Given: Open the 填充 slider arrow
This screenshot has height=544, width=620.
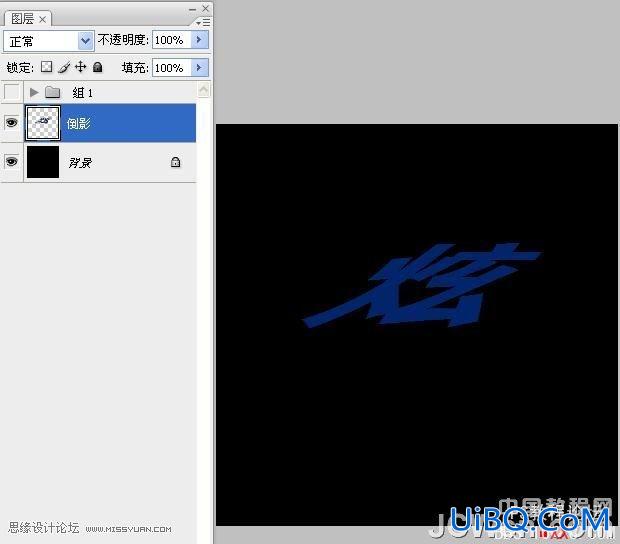Looking at the screenshot, I should pyautogui.click(x=199, y=68).
